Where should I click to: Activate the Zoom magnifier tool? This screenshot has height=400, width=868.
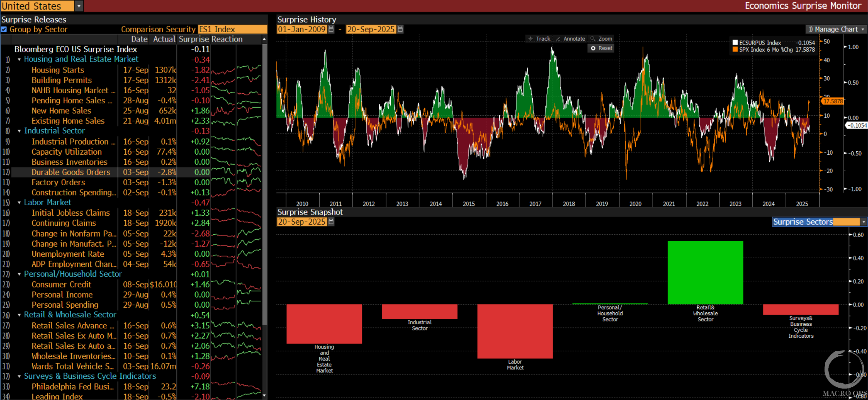(x=601, y=39)
